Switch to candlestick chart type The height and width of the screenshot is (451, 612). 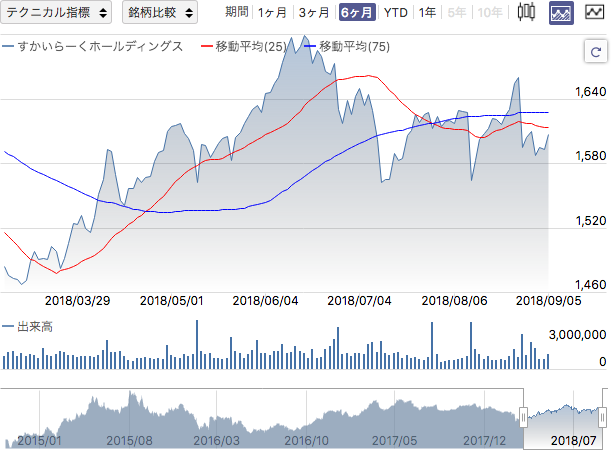tap(526, 12)
